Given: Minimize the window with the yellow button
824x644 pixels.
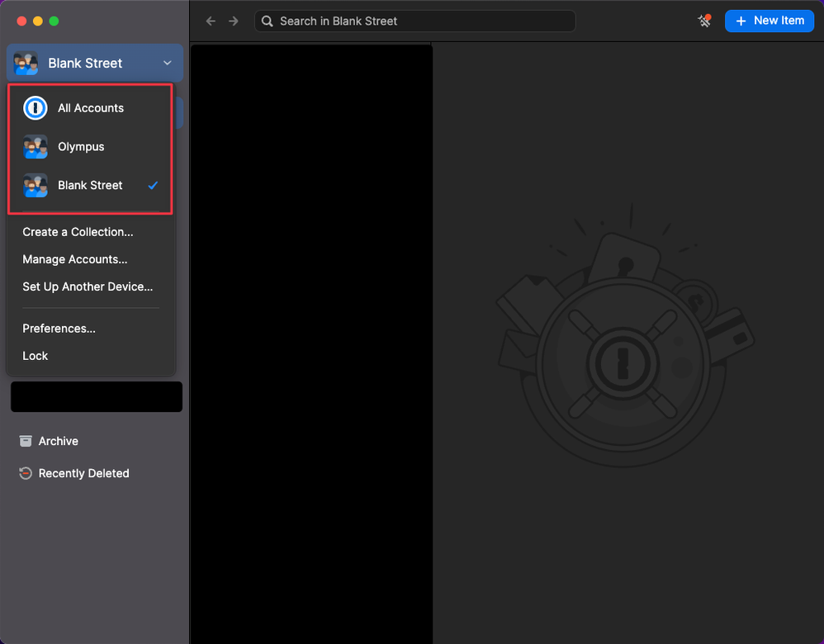Looking at the screenshot, I should click(x=38, y=21).
